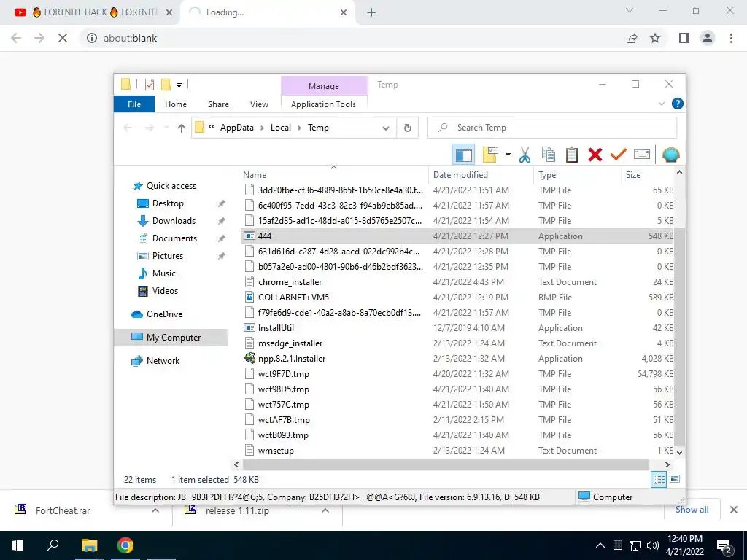Expand the breadcrumb overflow double chevron
Viewport: 747px width, 560px height.
tap(212, 127)
